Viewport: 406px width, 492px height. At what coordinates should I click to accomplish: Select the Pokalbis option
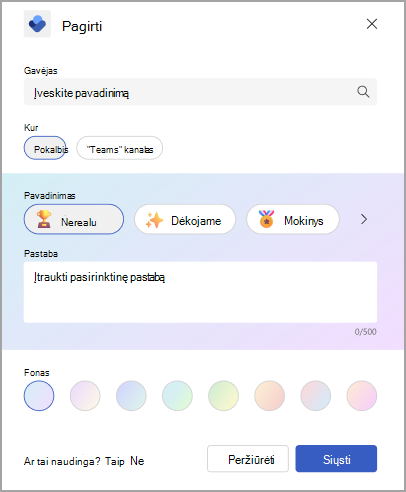tap(45, 148)
